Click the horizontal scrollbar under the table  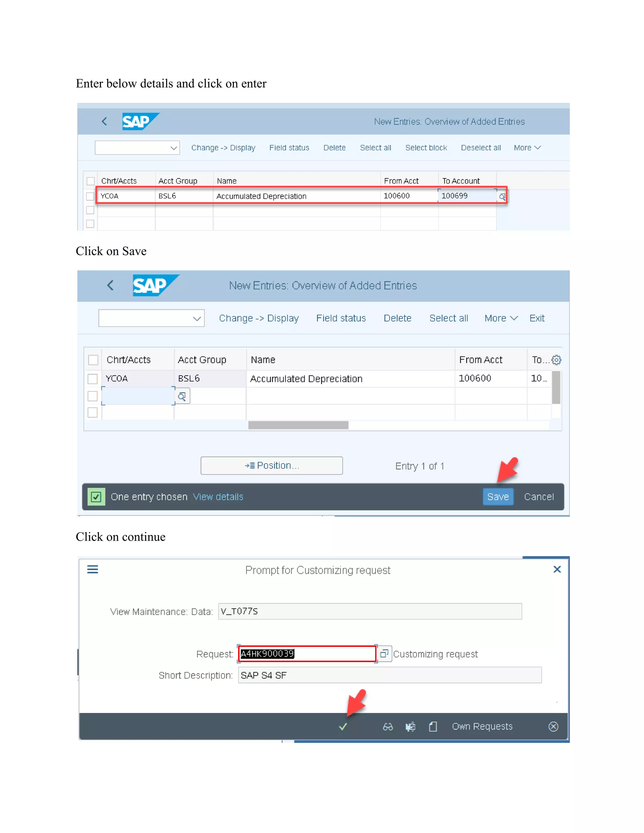[x=298, y=425]
